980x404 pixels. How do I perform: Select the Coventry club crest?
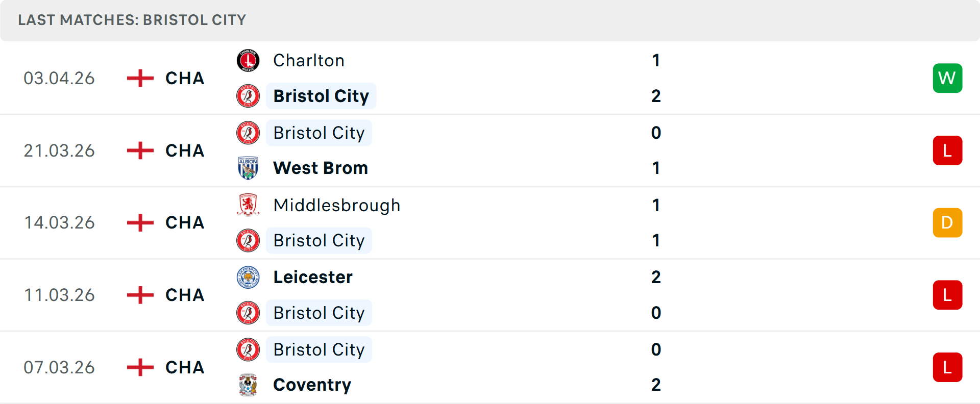point(248,385)
